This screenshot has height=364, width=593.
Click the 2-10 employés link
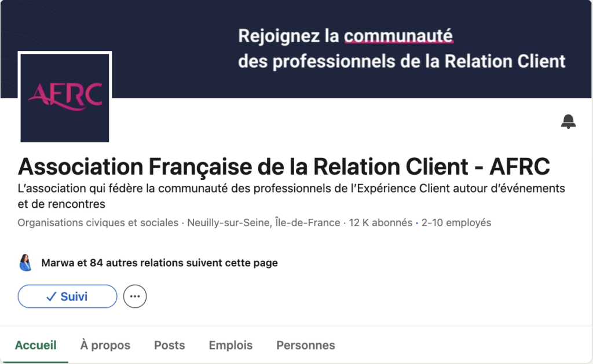click(456, 223)
